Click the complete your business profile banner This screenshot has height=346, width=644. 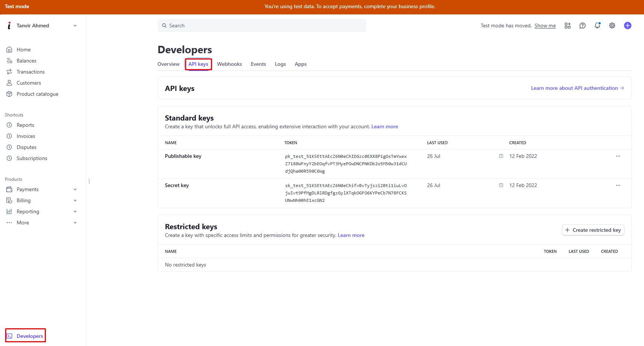pyautogui.click(x=350, y=6)
